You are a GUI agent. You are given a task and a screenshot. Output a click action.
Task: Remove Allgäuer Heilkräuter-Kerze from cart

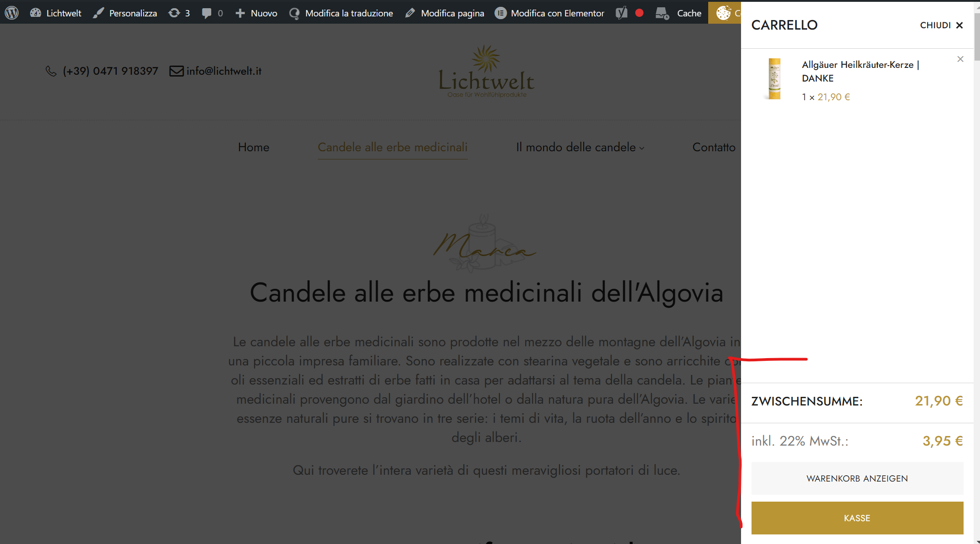(x=960, y=59)
